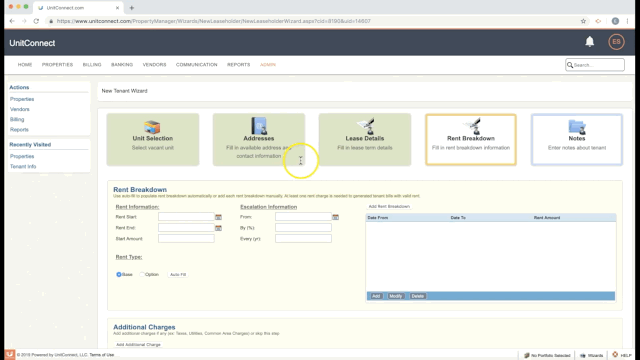Image resolution: width=640 pixels, height=360 pixels.
Task: Select the Option rent type radio
Action: point(142,275)
